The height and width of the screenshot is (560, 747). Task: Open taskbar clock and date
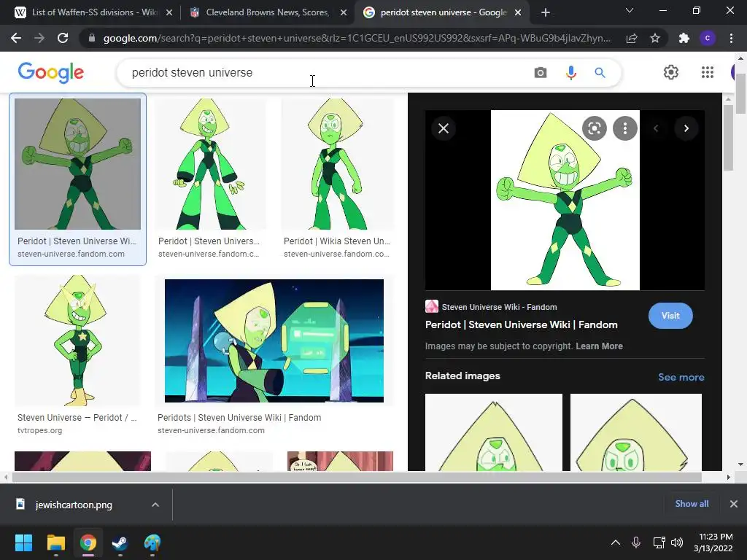point(713,542)
